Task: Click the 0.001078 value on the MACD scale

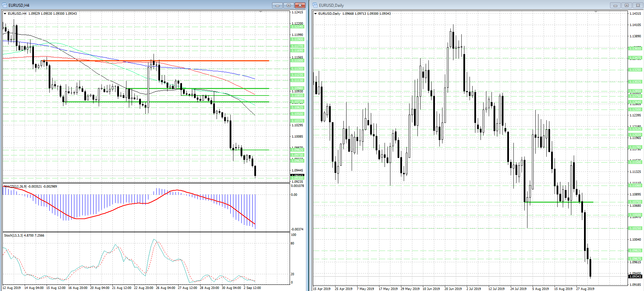Action: click(x=297, y=186)
